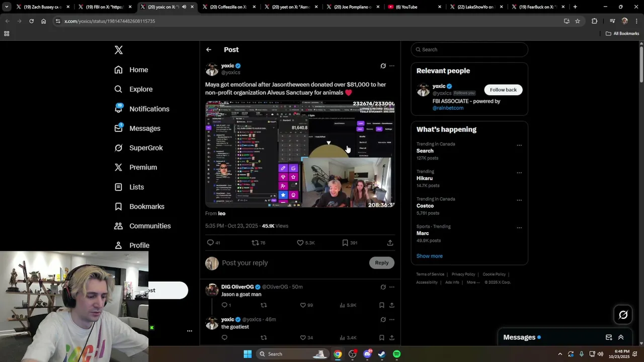Open more options for trending 'Search'
This screenshot has height=362, width=644.
[519, 145]
